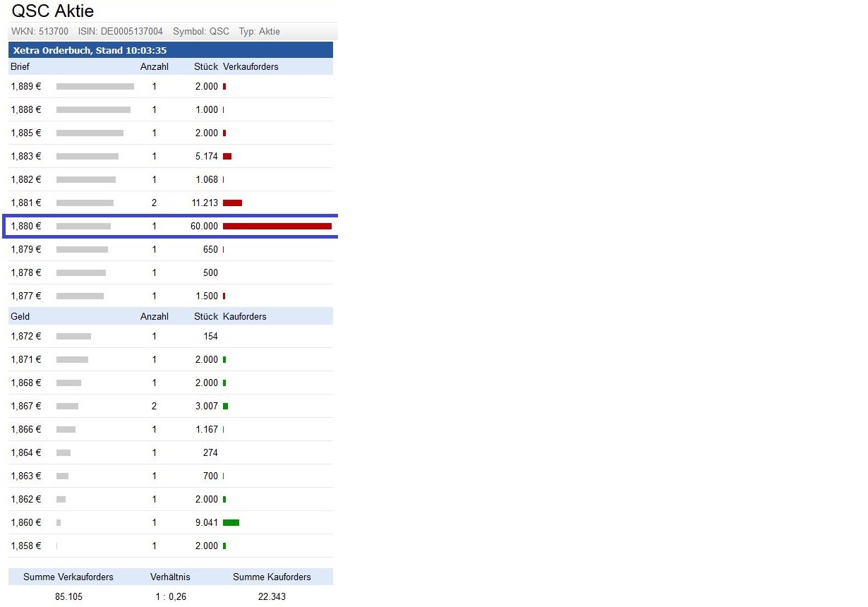Screen dimensions: 868x607
Task: Select the WKN: 513700 text
Action: [40, 32]
